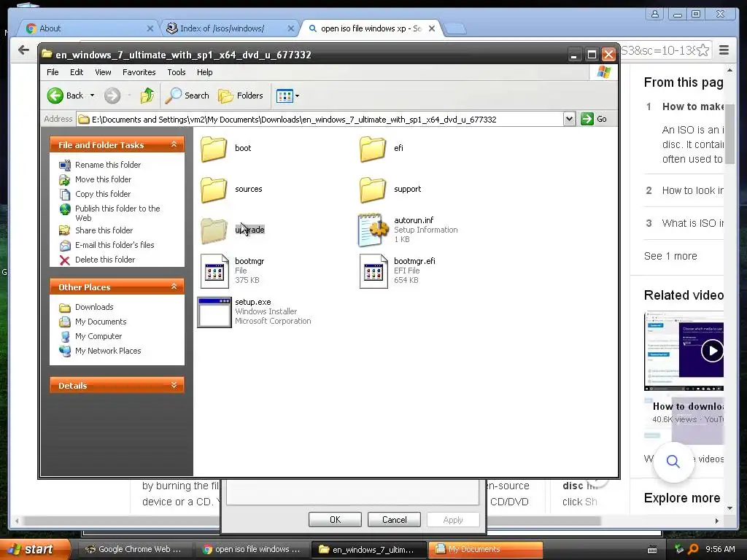The image size is (747, 560).
Task: Select the autorun.inf file icon
Action: [373, 230]
